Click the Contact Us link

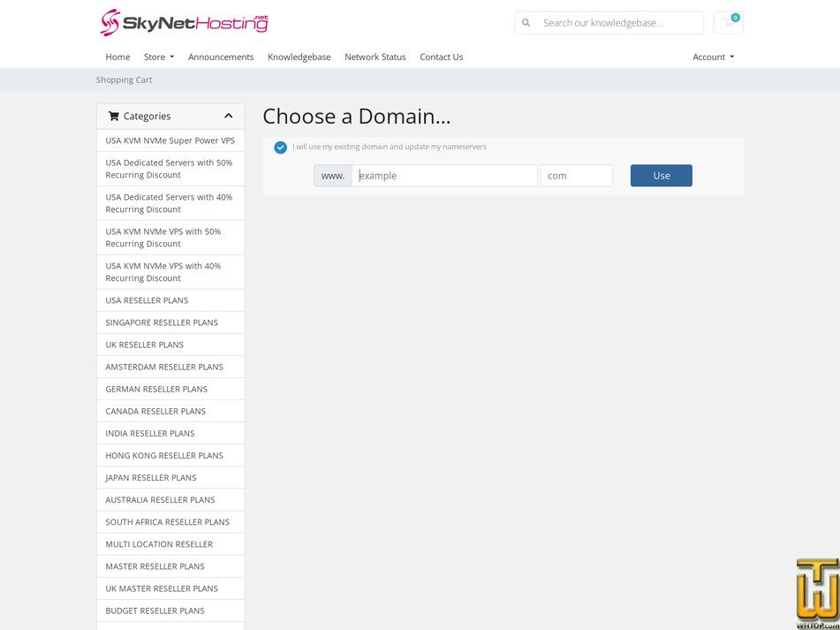[x=441, y=57]
